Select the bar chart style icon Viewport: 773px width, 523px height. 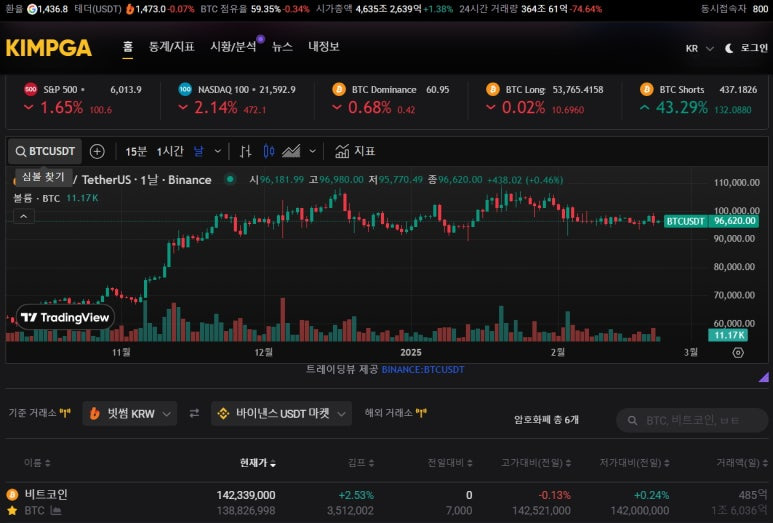tap(246, 151)
